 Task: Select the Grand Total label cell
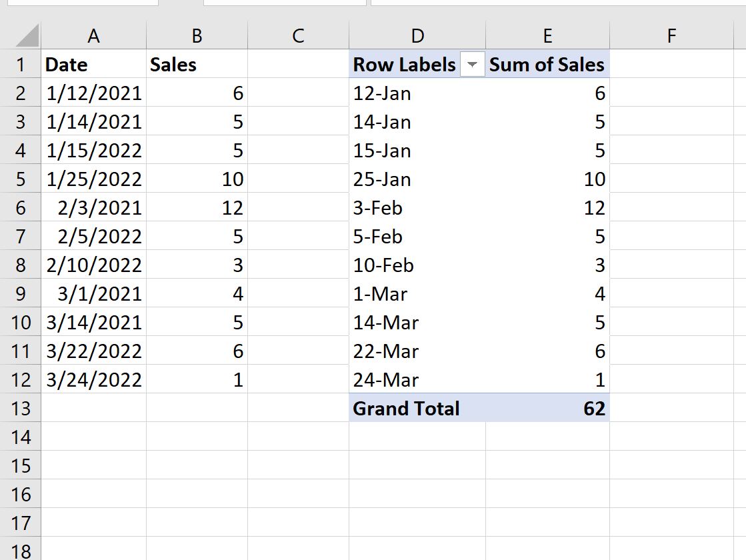(x=417, y=408)
